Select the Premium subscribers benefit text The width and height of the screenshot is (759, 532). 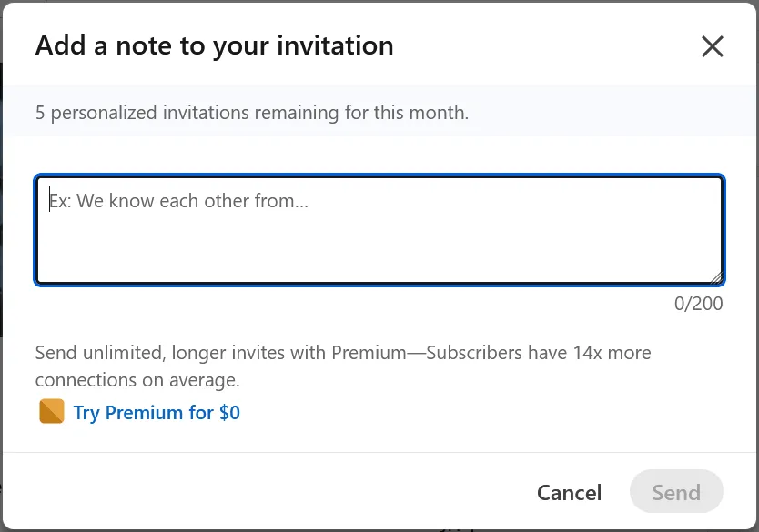coord(343,366)
